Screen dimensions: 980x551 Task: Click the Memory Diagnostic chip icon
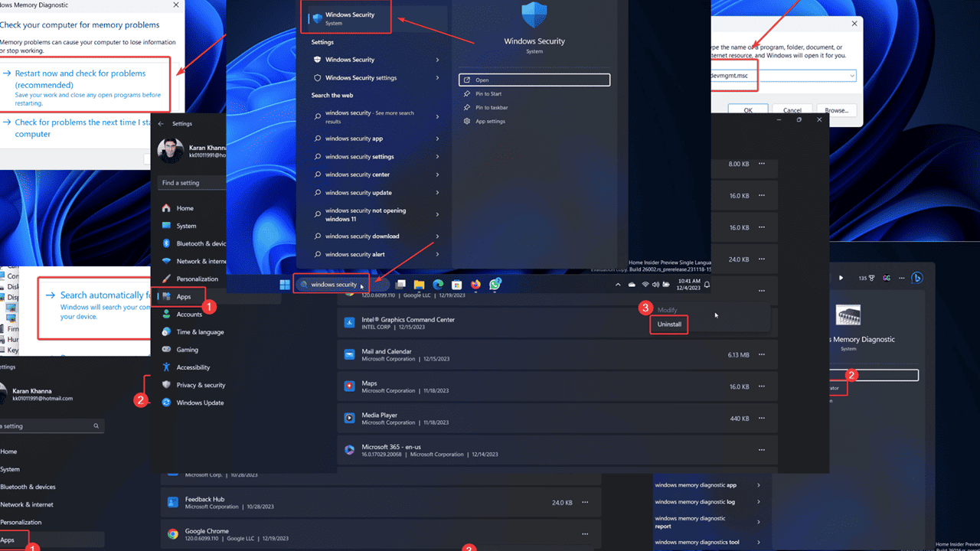coord(848,315)
